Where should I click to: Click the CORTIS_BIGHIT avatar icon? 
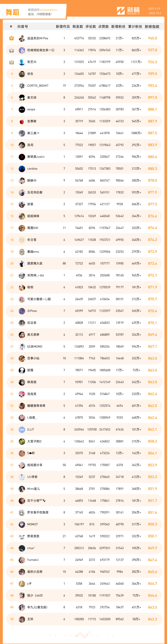click(x=22, y=86)
